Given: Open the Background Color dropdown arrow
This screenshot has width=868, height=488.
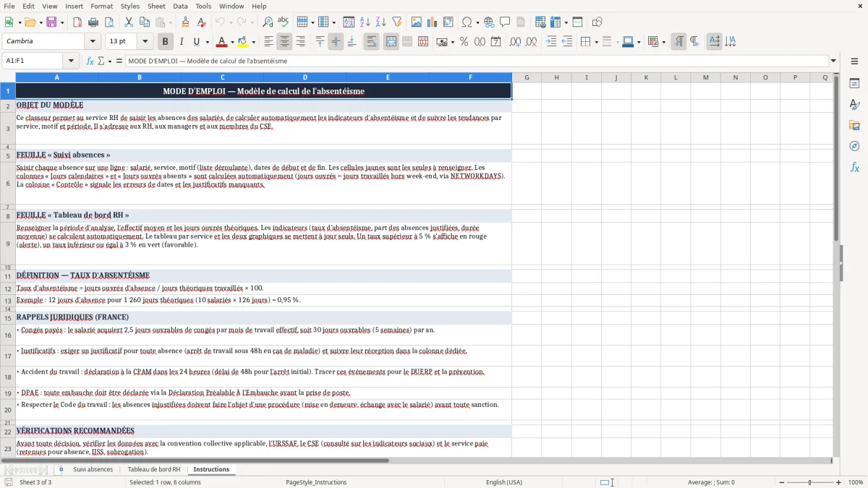Looking at the screenshot, I should coord(253,42).
